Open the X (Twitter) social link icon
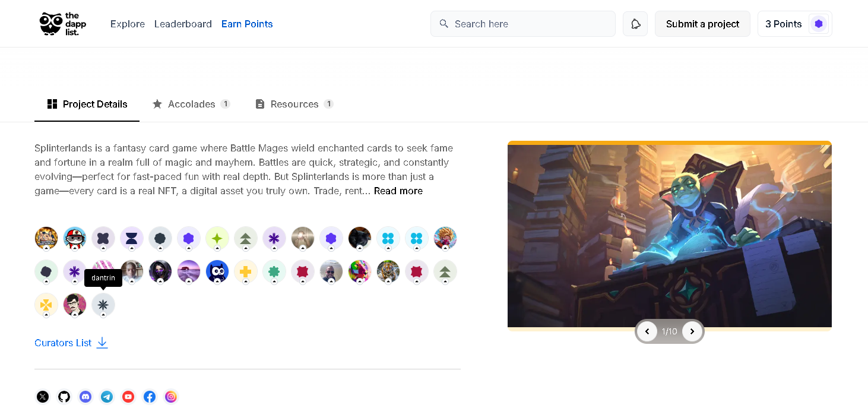Image resolution: width=868 pixels, height=408 pixels. pyautogui.click(x=43, y=397)
